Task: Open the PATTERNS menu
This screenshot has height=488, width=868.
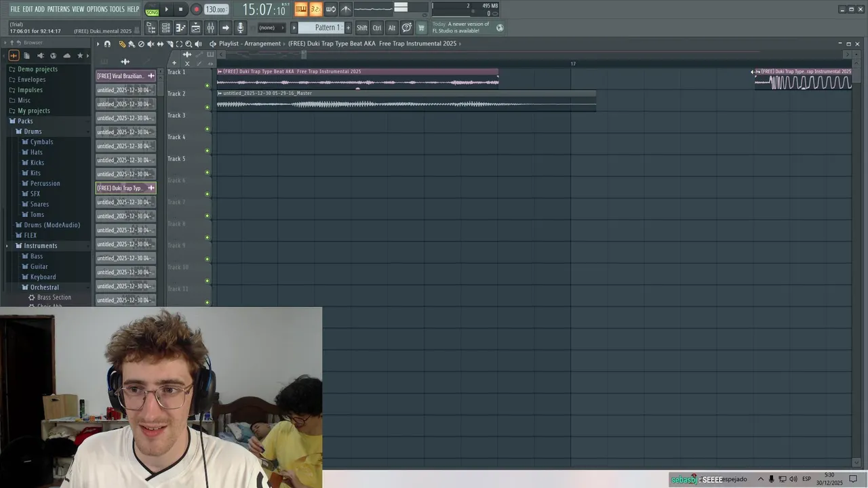Action: (58, 9)
